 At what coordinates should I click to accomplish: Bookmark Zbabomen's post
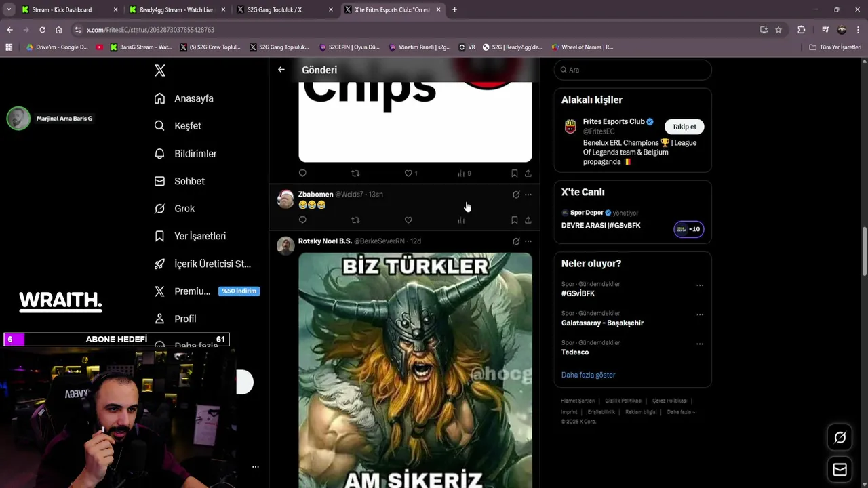(514, 220)
